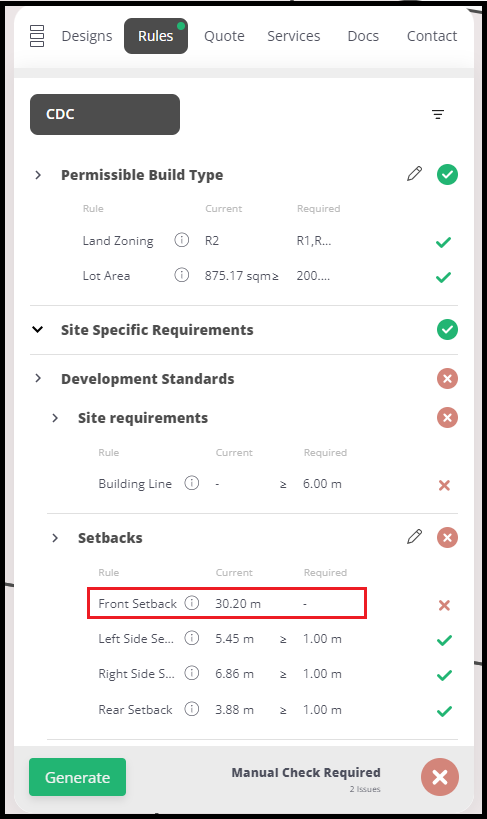487x819 pixels.
Task: Select the CDC button
Action: [x=105, y=114]
